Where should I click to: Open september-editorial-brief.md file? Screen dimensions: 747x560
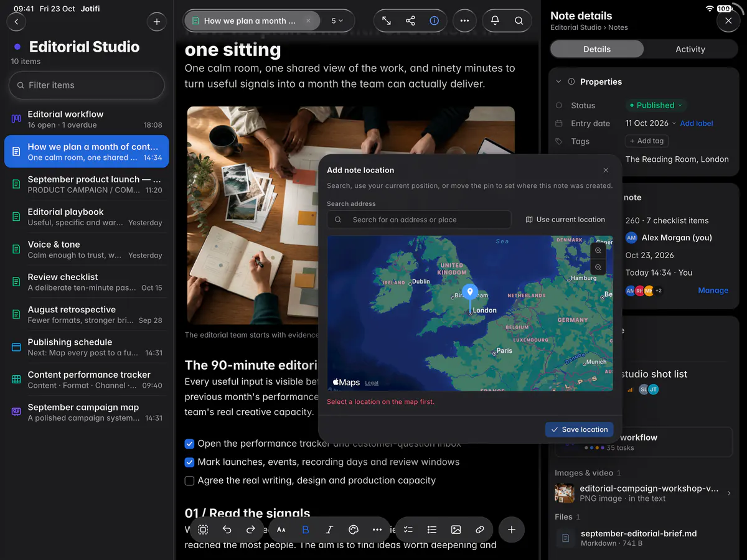click(x=645, y=538)
